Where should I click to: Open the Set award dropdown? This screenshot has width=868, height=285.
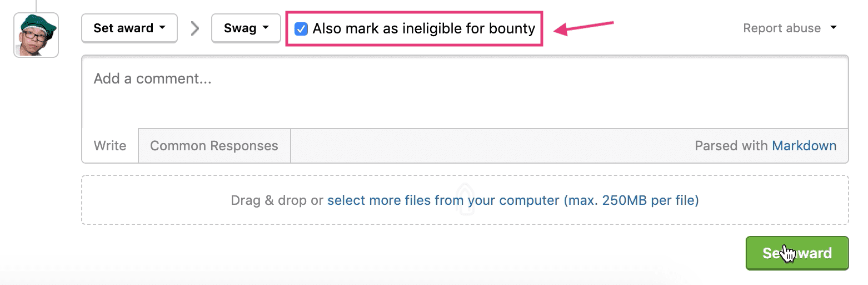[x=129, y=28]
